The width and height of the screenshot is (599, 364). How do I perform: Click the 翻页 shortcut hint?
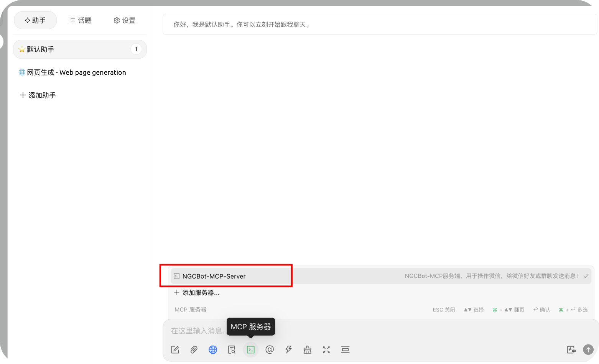point(508,310)
